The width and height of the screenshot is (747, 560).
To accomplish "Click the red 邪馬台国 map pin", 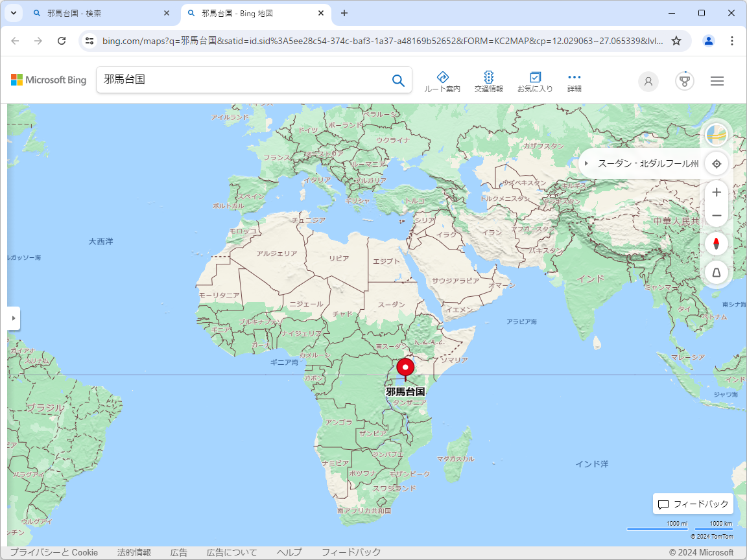I will [405, 368].
